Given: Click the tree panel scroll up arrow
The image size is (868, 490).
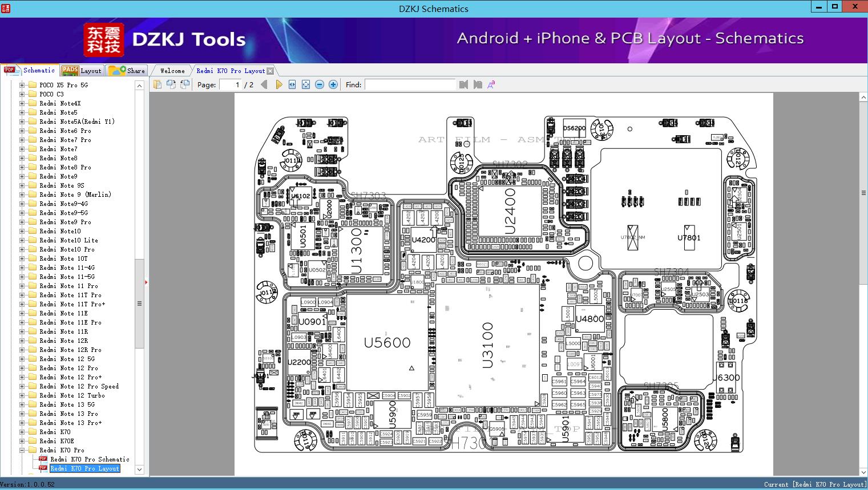Looking at the screenshot, I should tap(139, 86).
